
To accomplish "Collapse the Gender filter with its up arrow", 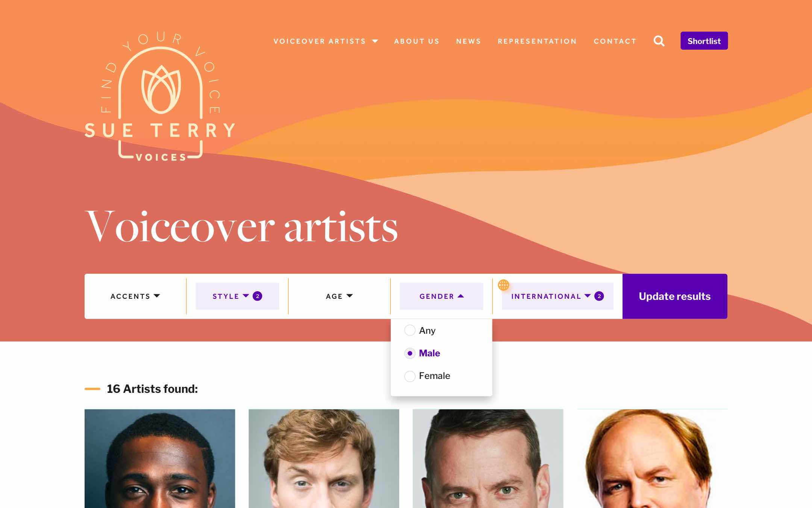I will 461,296.
